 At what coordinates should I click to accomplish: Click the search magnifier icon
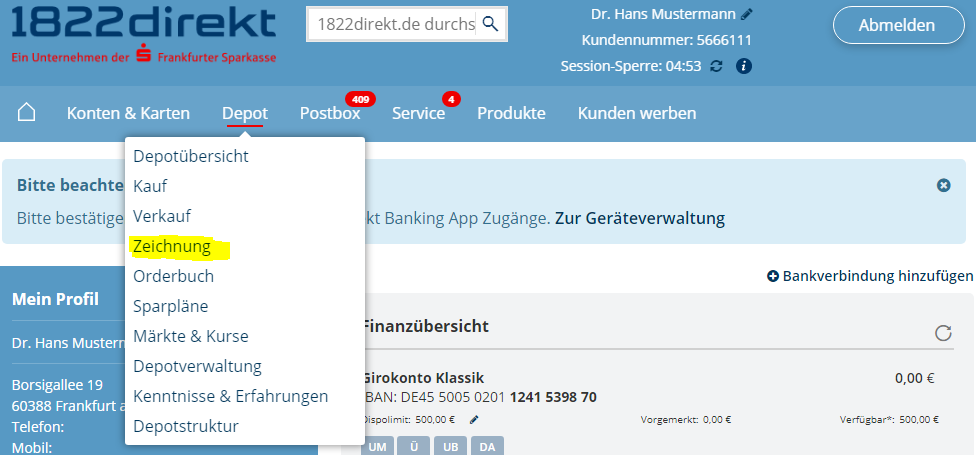click(x=490, y=24)
